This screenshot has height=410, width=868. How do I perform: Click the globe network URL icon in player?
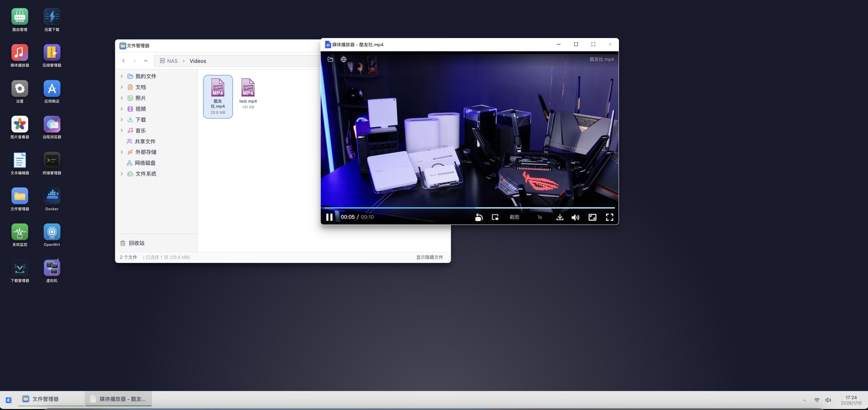[344, 59]
